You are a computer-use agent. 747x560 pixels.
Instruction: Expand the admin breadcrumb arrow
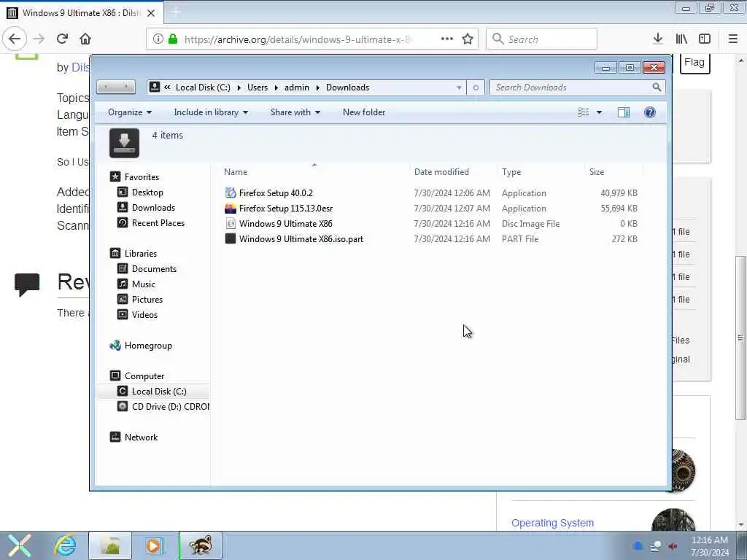tap(318, 87)
